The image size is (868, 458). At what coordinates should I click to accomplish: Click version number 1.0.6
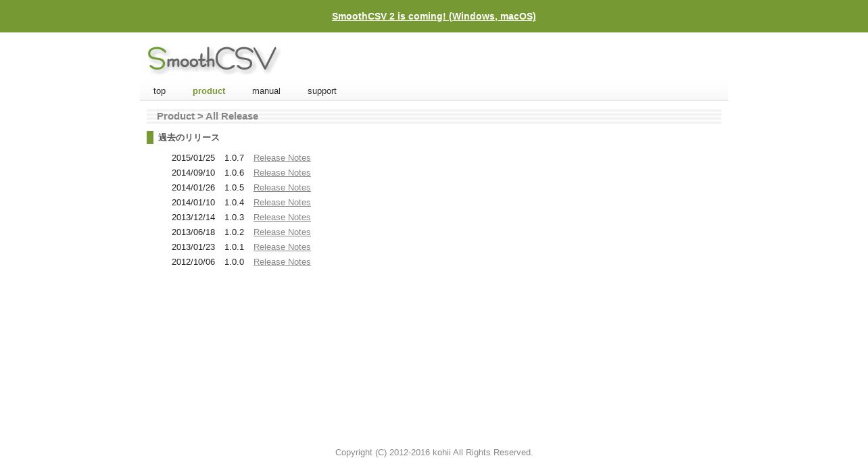[234, 173]
